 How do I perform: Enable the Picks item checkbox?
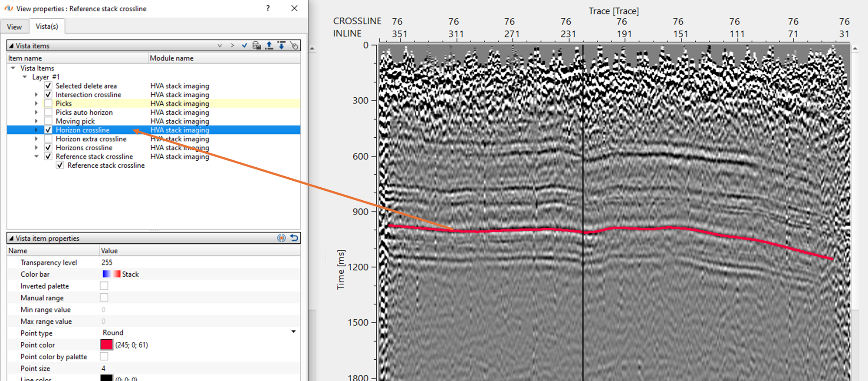tap(48, 103)
